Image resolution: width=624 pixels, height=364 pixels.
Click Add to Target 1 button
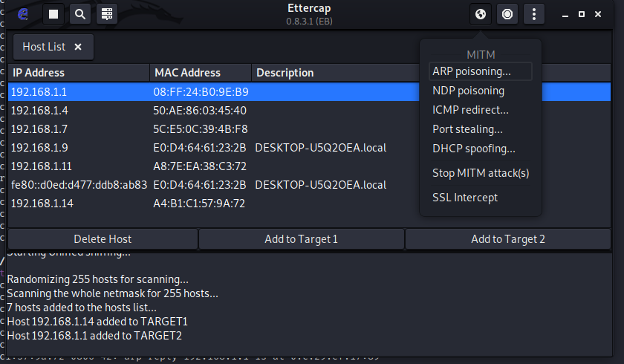(x=301, y=239)
